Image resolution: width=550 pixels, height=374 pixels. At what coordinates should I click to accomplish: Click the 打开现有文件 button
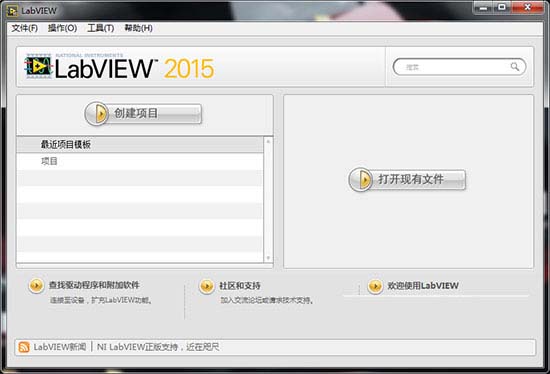pyautogui.click(x=407, y=180)
